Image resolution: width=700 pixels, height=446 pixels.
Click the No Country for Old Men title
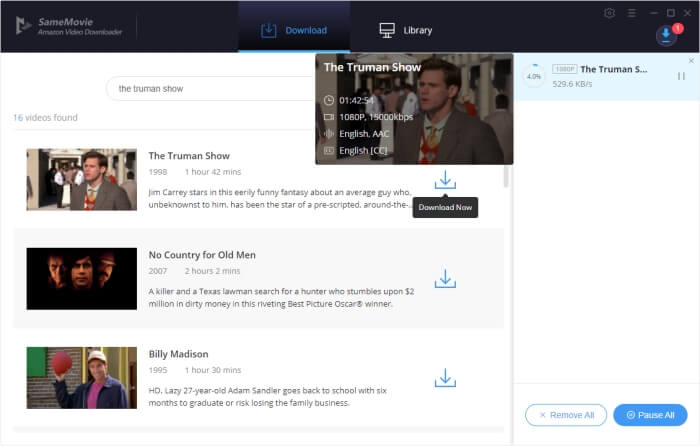[202, 255]
